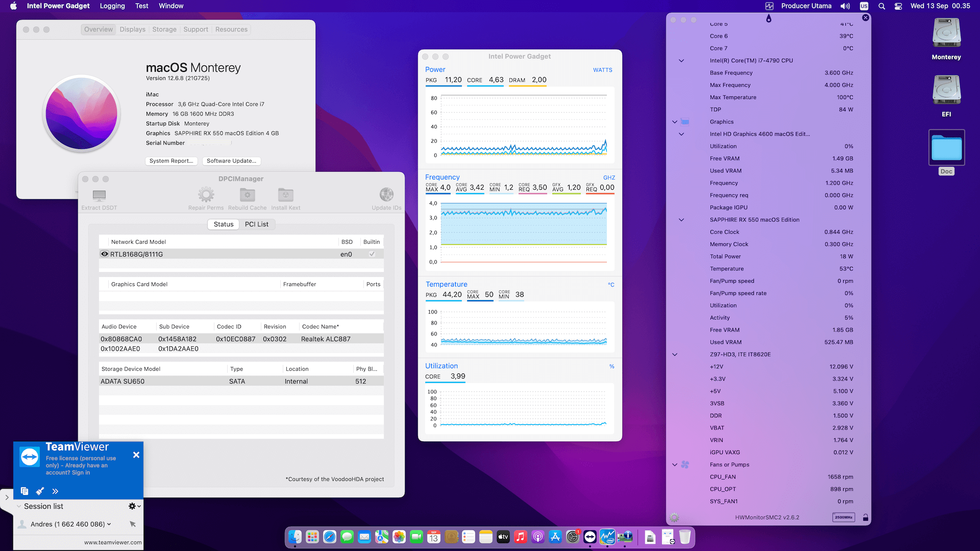
Task: Select the PCI List tab in DPCIManager
Action: pos(256,224)
